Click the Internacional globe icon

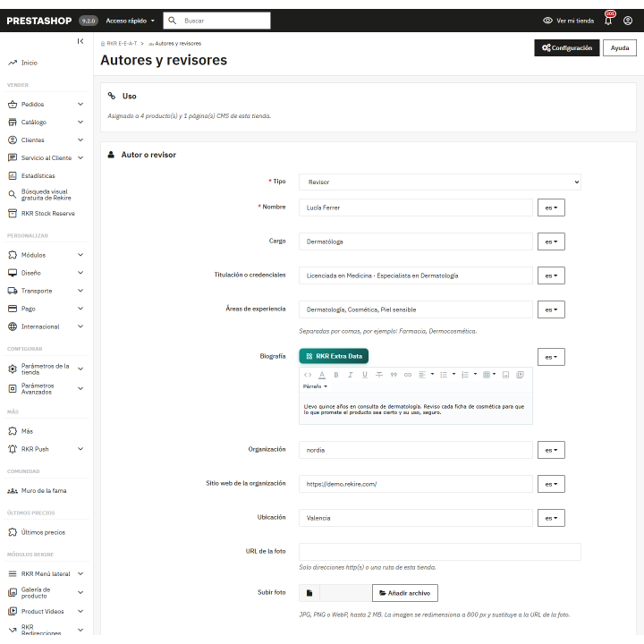coord(13,326)
